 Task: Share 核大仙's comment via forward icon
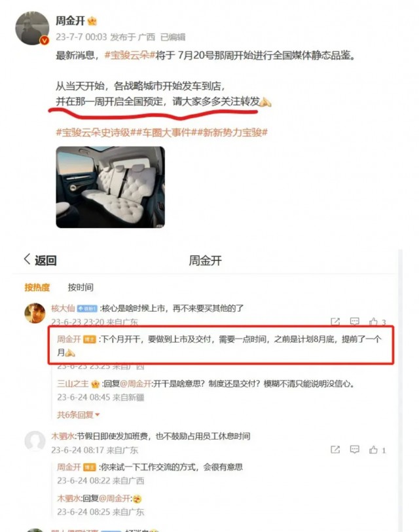coord(335,321)
